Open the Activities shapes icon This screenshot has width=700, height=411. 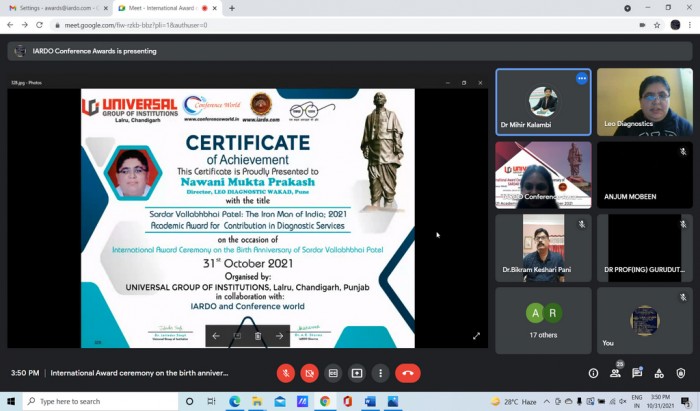tap(659, 373)
